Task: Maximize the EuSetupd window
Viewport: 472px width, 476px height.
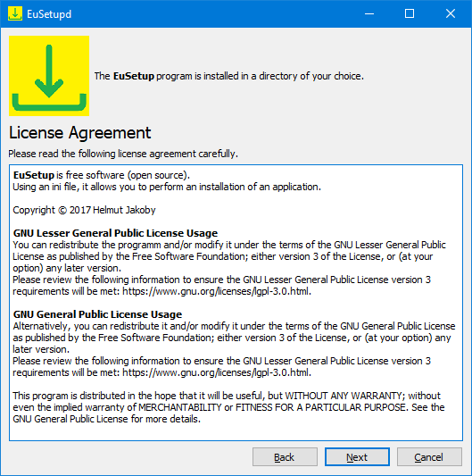Action: pos(410,13)
